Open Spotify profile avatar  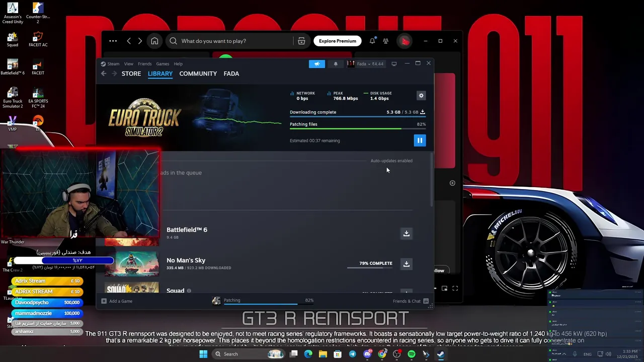pyautogui.click(x=405, y=41)
